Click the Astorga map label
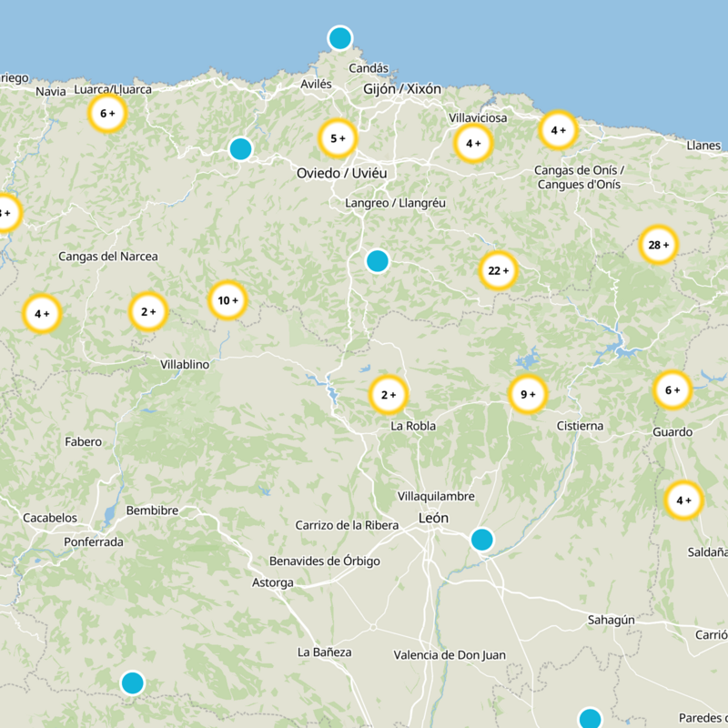 point(273,582)
